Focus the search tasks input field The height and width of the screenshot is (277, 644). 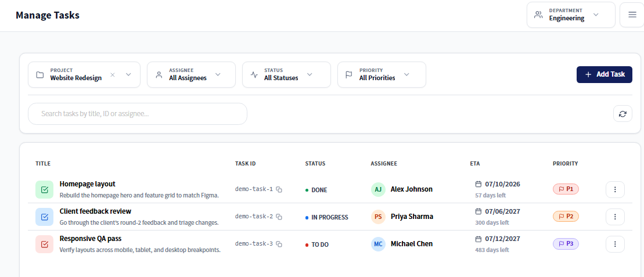click(138, 114)
